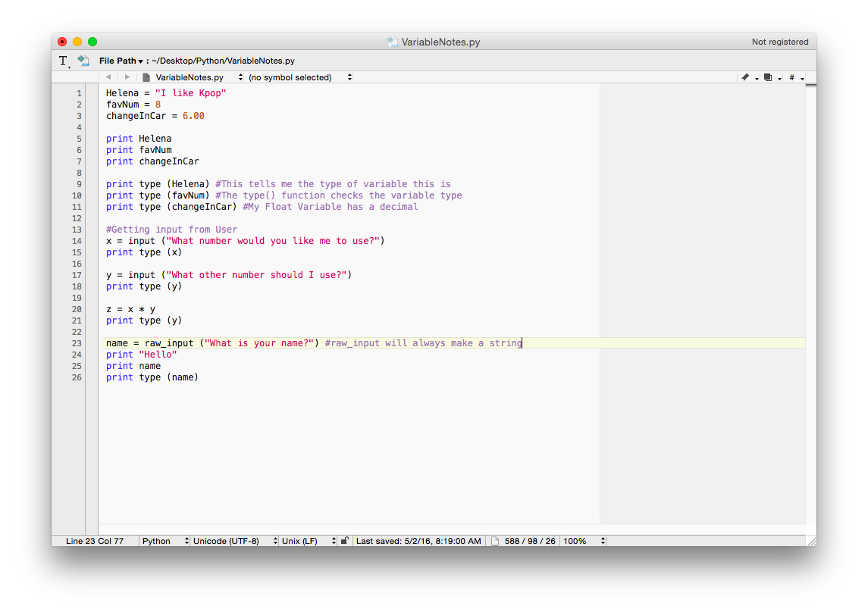Click the value 6.00 on line 3
Screen dimensions: 868x616
193,116
